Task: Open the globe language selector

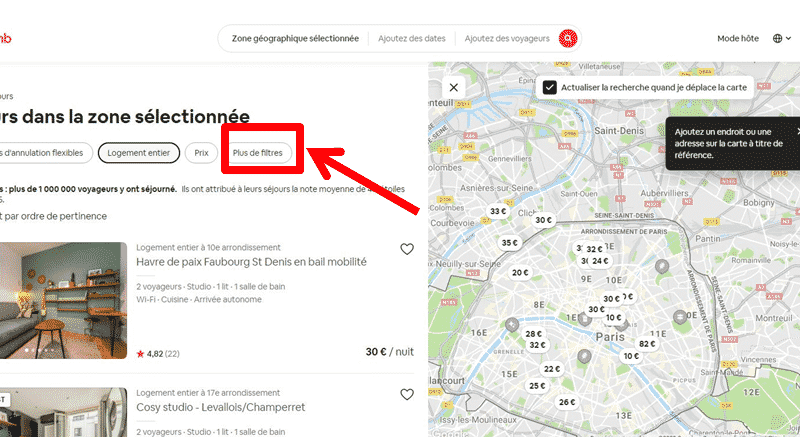Action: [781, 38]
